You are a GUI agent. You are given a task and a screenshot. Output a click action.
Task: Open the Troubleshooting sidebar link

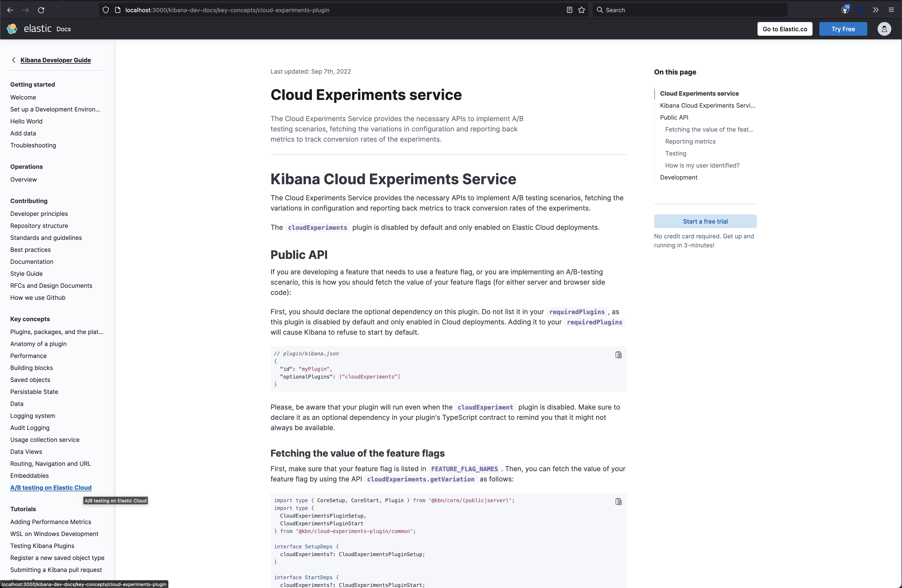point(33,145)
